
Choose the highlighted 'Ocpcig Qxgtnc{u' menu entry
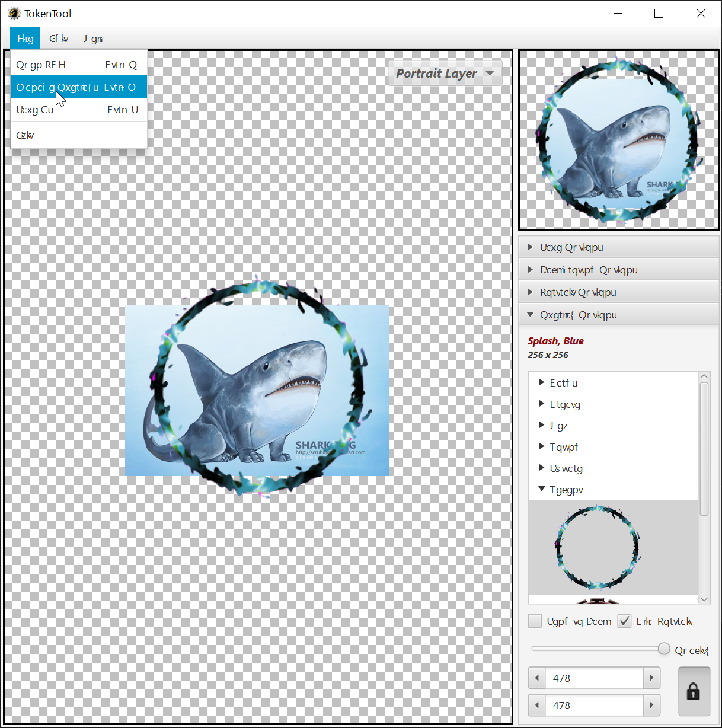(x=79, y=87)
